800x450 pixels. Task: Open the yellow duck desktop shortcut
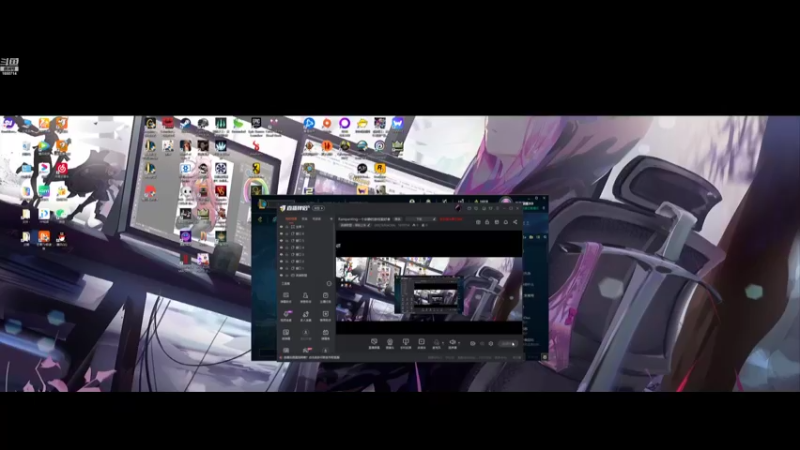tap(362, 123)
